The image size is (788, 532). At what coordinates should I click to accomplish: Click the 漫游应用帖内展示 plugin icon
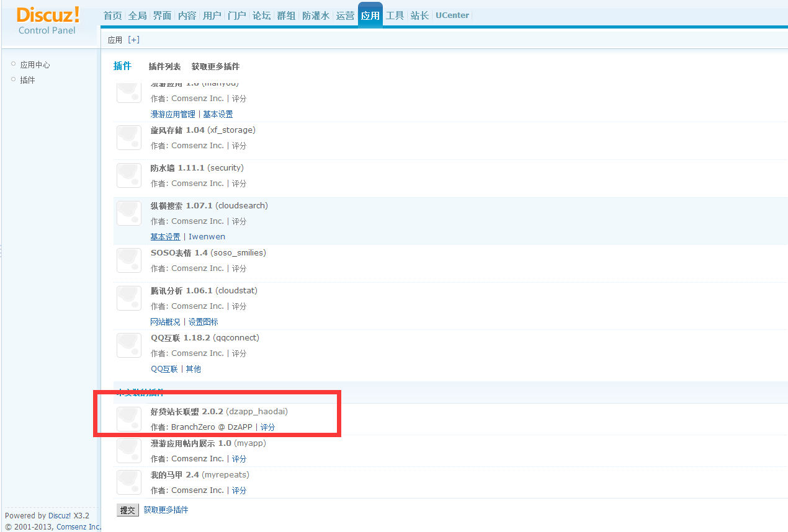click(129, 451)
